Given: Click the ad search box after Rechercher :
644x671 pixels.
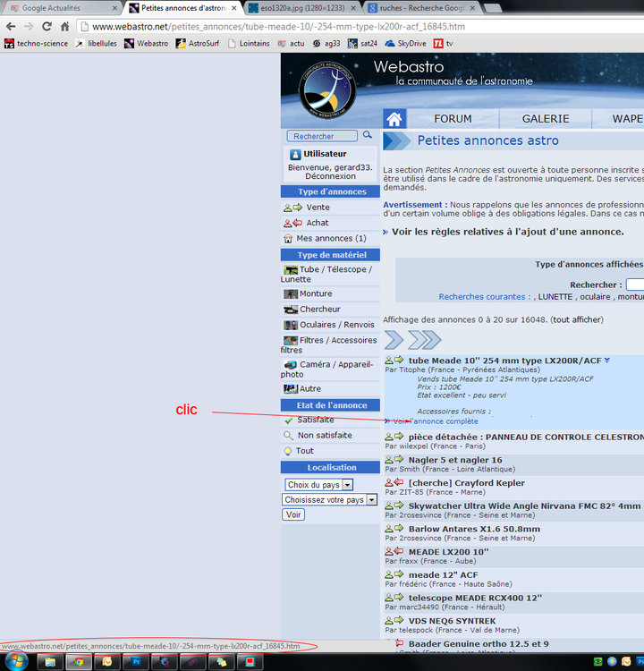Looking at the screenshot, I should point(635,285).
